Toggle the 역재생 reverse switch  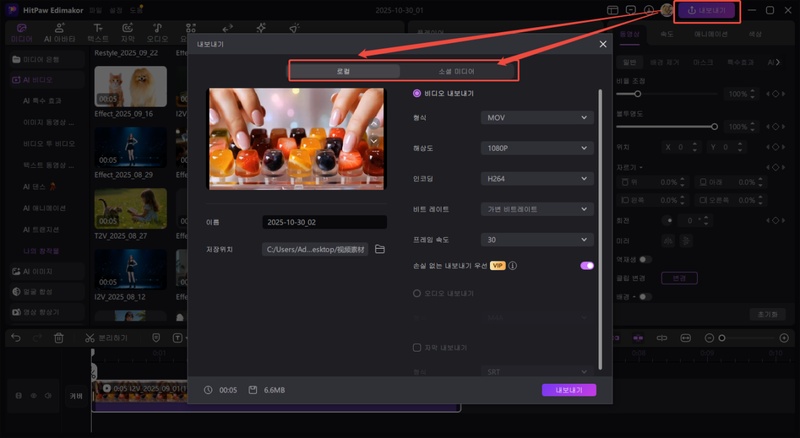coord(645,259)
